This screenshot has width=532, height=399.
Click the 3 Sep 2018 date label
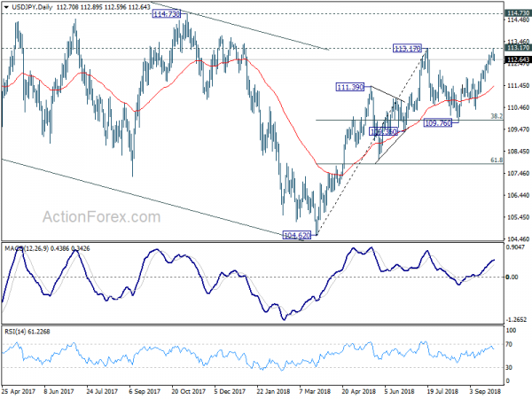coord(485,392)
